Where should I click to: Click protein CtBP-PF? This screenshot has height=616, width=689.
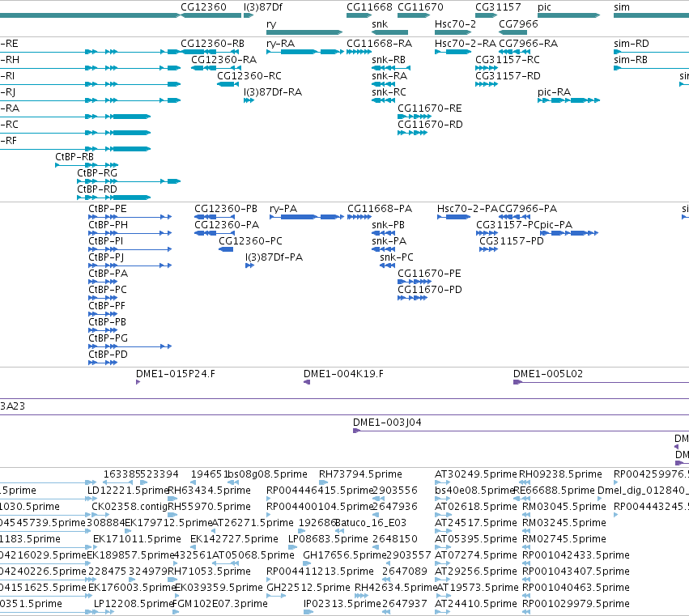107,306
